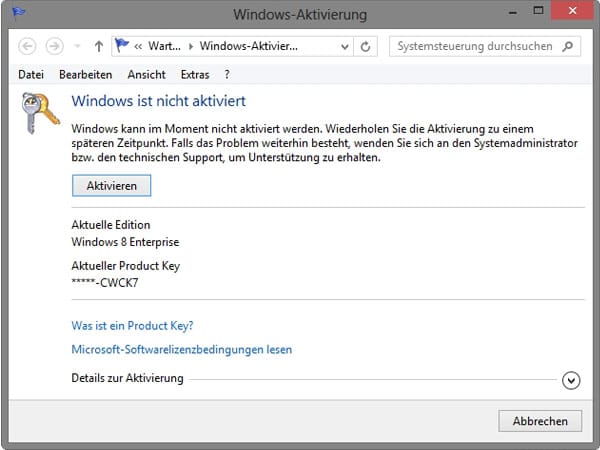This screenshot has height=450, width=600.
Task: Click the Forward navigation arrow
Action: coord(54,46)
